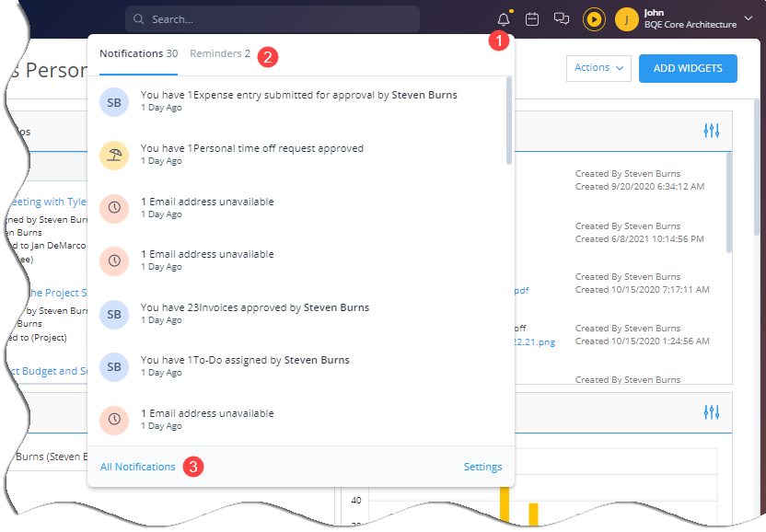
Task: Open the filter icon on the lower chart widget
Action: (712, 413)
